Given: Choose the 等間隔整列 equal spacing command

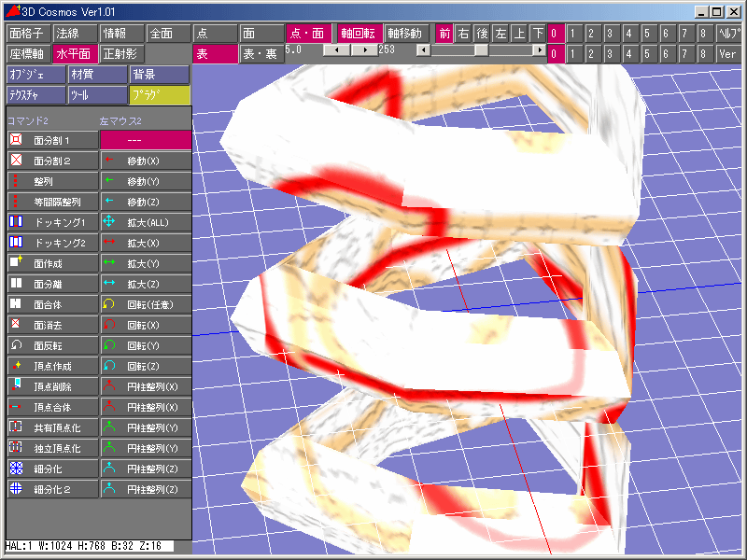Looking at the screenshot, I should [53, 202].
